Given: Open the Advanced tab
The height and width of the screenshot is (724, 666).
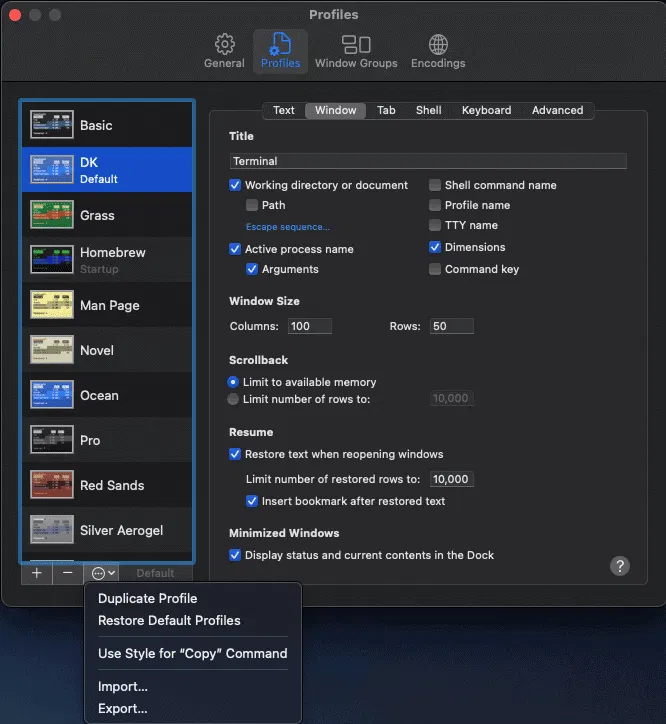Looking at the screenshot, I should coord(557,110).
